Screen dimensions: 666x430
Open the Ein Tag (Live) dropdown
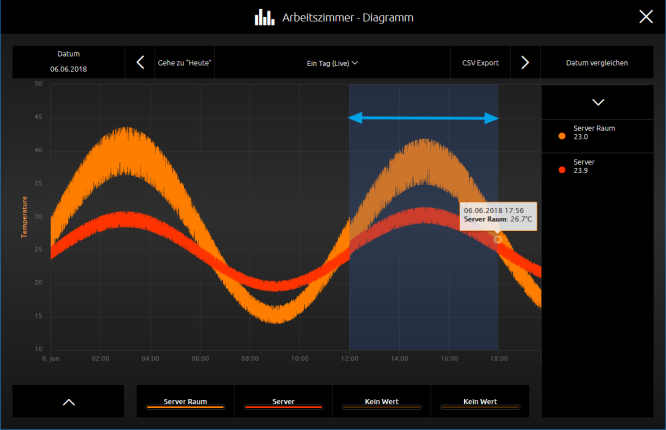(x=332, y=63)
